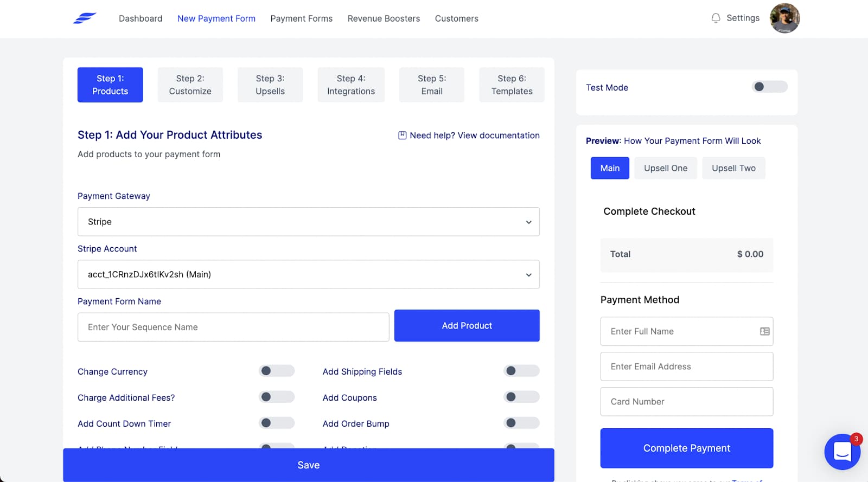Expand the Payment Gateway dropdown

tap(308, 222)
